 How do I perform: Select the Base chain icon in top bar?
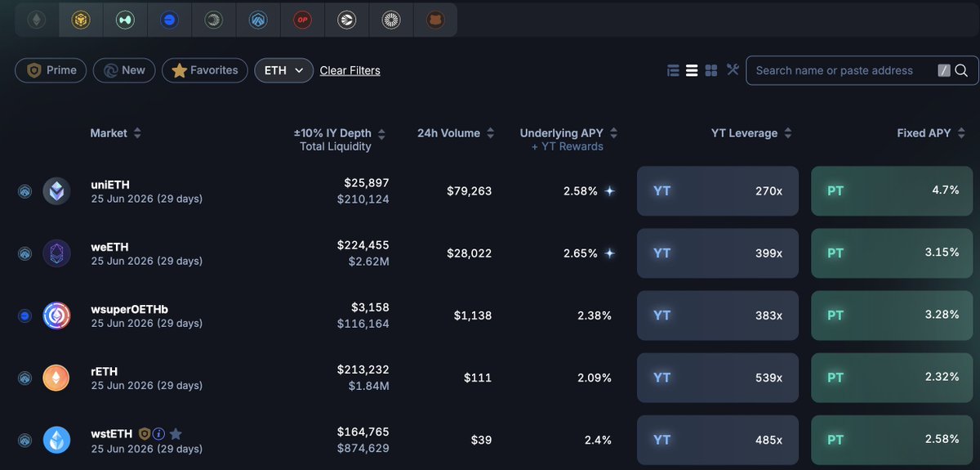point(169,20)
